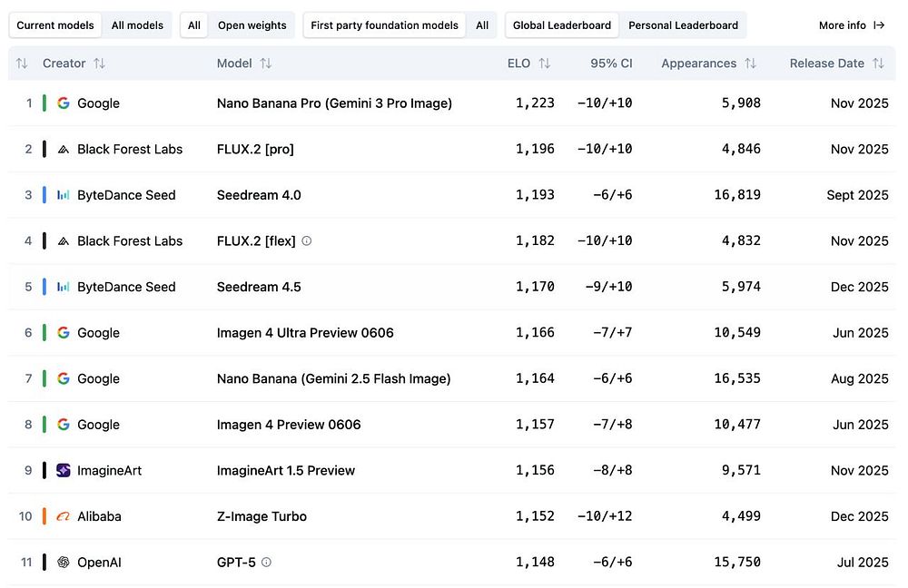Click ByteDance Seed logo in Seedream 4.0 row
The height and width of the screenshot is (588, 908).
[64, 195]
